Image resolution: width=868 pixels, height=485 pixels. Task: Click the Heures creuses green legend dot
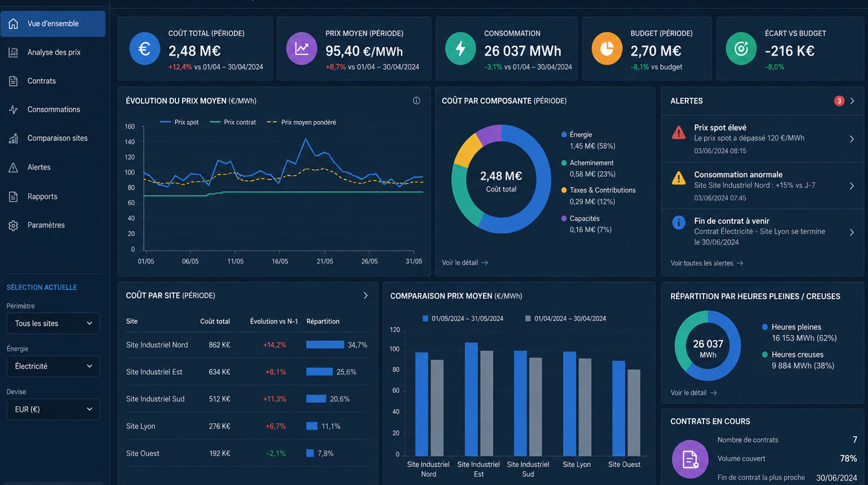pyautogui.click(x=765, y=355)
